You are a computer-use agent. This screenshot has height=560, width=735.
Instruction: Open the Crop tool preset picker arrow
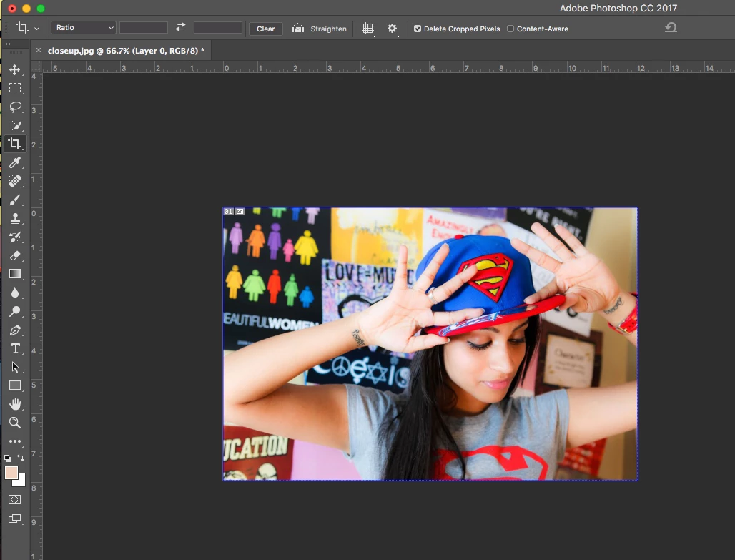point(36,28)
